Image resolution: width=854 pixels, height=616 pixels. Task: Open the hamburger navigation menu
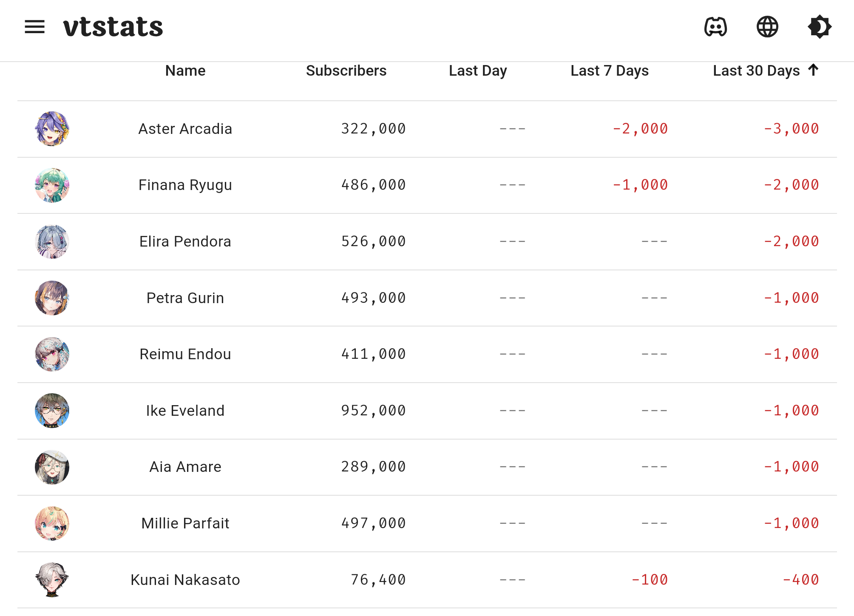click(x=34, y=27)
